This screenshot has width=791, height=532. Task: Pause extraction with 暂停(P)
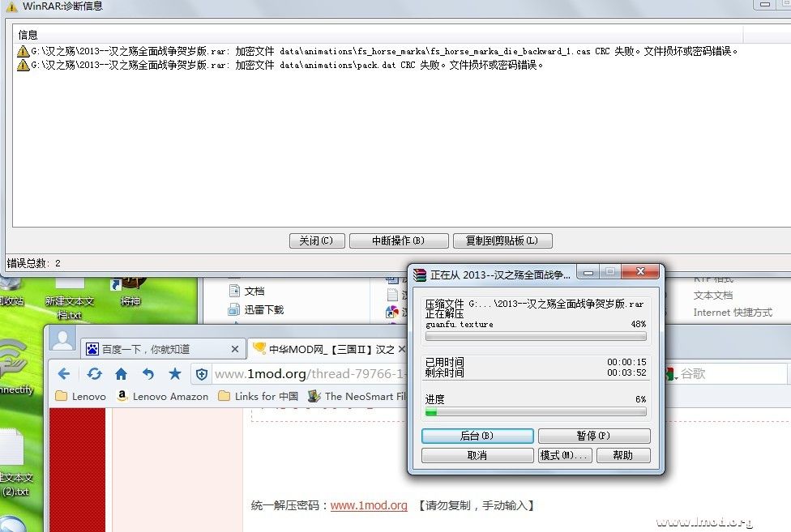(x=593, y=436)
